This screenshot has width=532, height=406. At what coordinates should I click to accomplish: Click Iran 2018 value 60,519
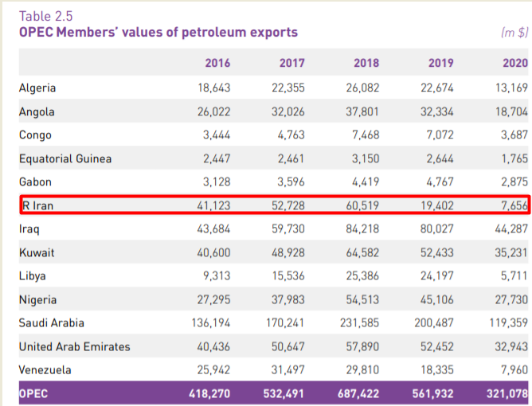point(362,205)
